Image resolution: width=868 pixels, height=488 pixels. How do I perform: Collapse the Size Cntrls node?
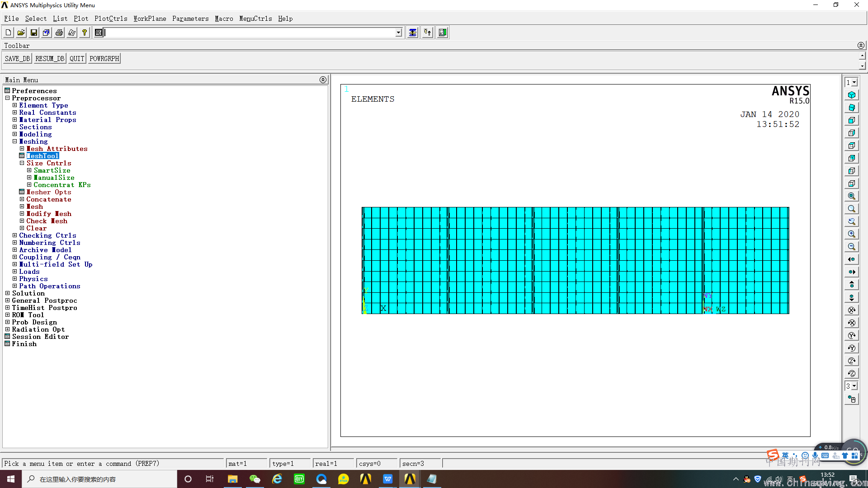pos(22,163)
